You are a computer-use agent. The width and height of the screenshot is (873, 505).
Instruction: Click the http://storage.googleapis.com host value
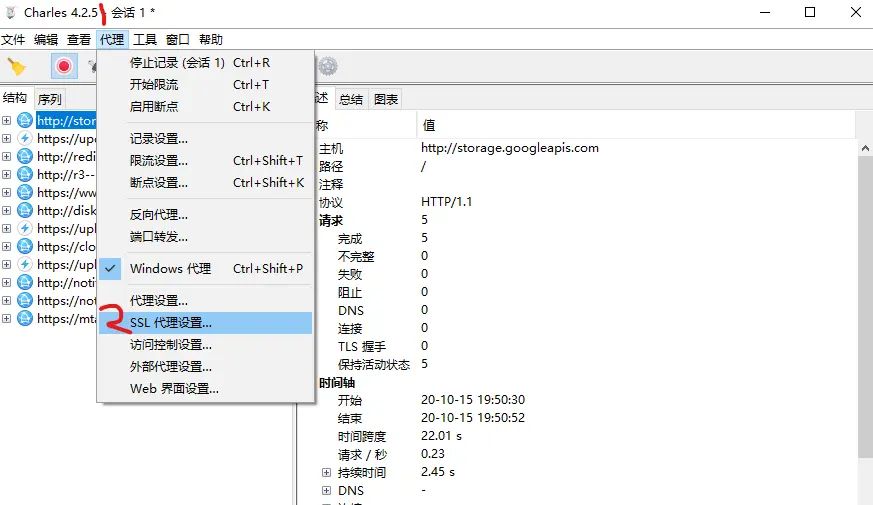[x=509, y=148]
